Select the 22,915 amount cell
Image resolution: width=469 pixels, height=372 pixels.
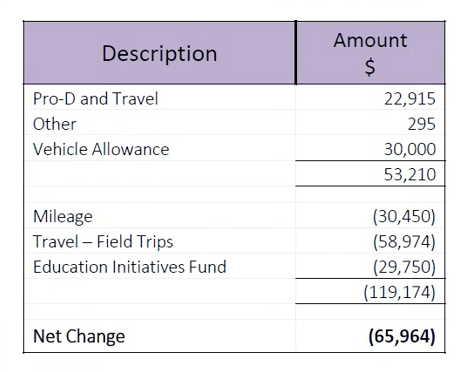[370, 98]
